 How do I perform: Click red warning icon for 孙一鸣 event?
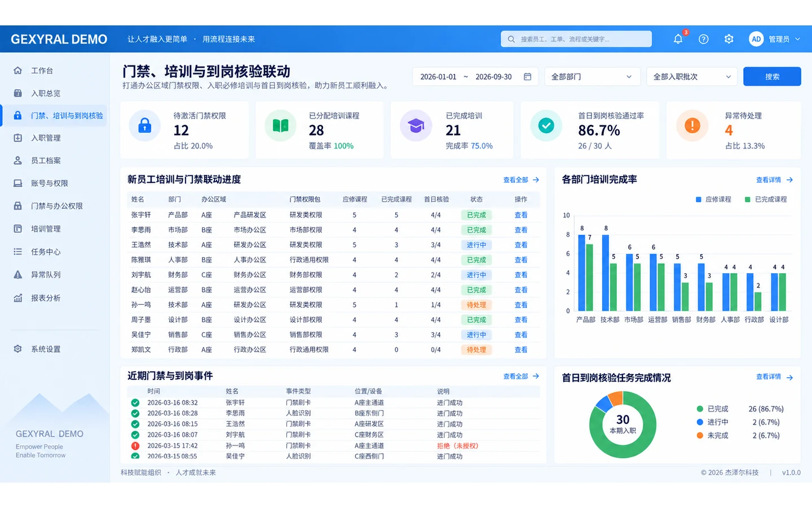click(135, 446)
